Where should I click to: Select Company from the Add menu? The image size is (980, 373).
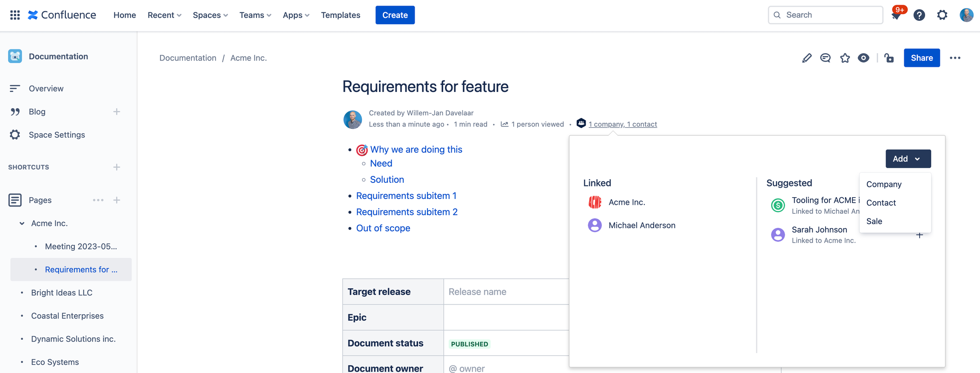(x=884, y=184)
